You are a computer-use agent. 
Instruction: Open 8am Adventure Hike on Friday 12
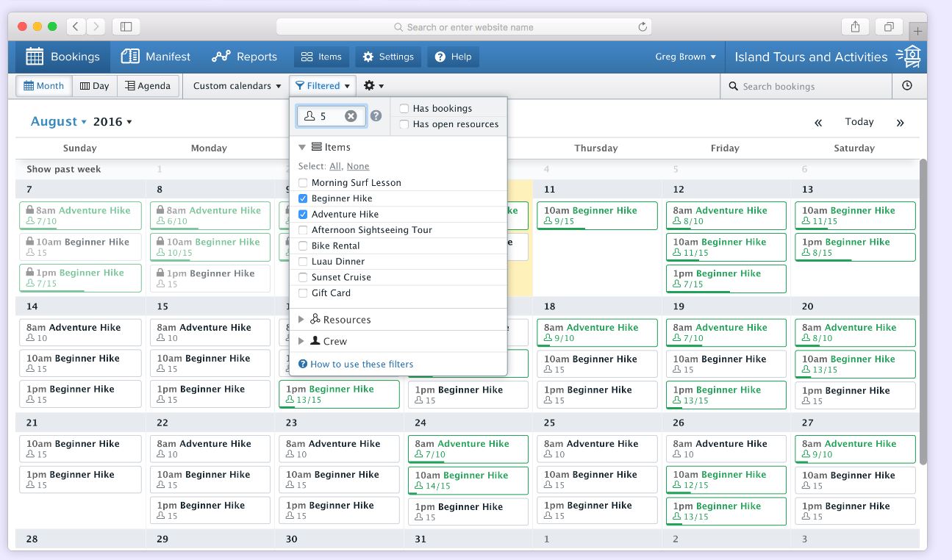726,215
